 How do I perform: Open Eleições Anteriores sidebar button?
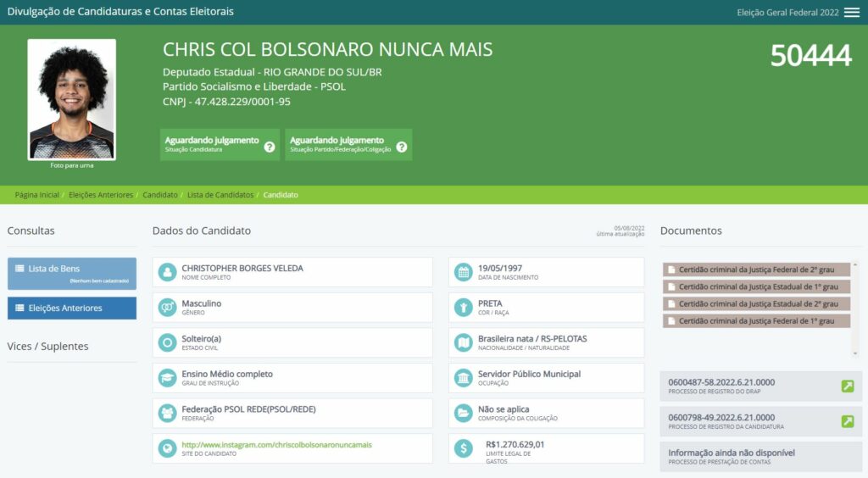(72, 308)
